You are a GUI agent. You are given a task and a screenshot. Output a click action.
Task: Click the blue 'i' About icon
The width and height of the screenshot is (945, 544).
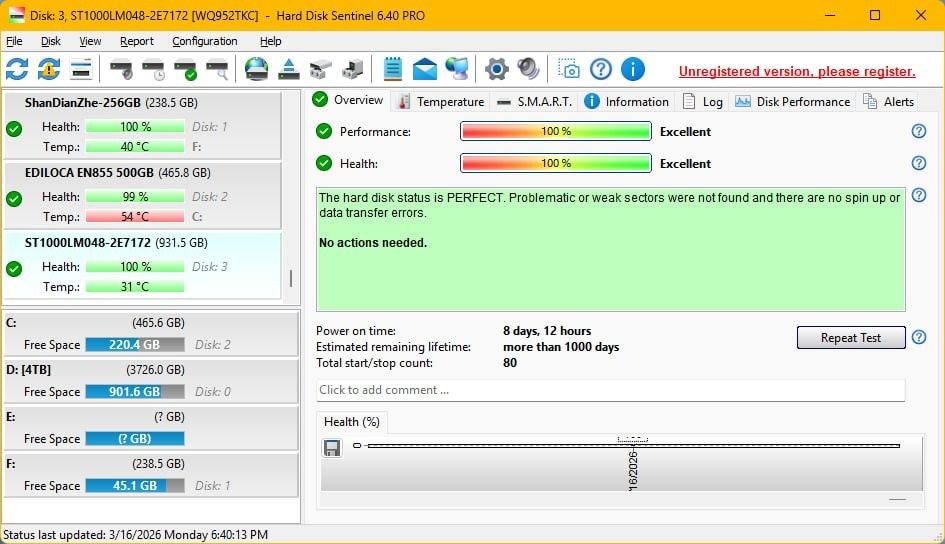633,69
